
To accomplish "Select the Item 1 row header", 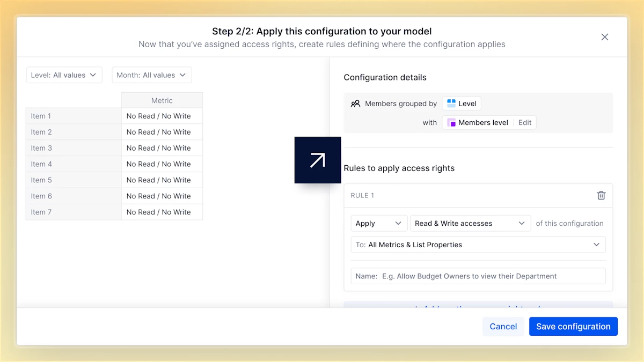I will coord(74,116).
